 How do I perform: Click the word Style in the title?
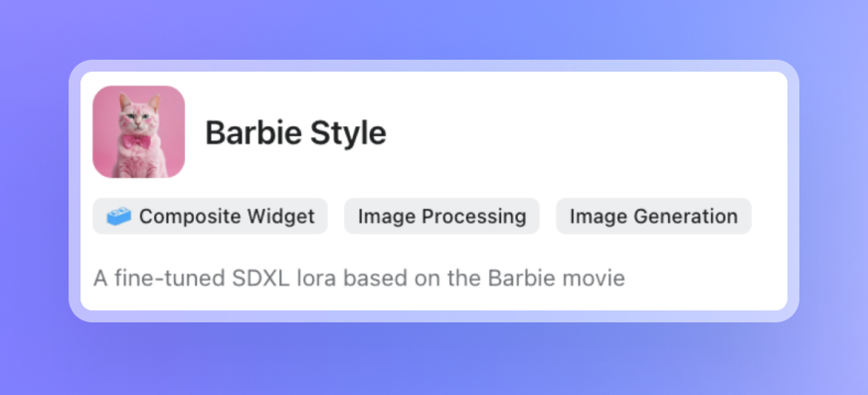[348, 133]
